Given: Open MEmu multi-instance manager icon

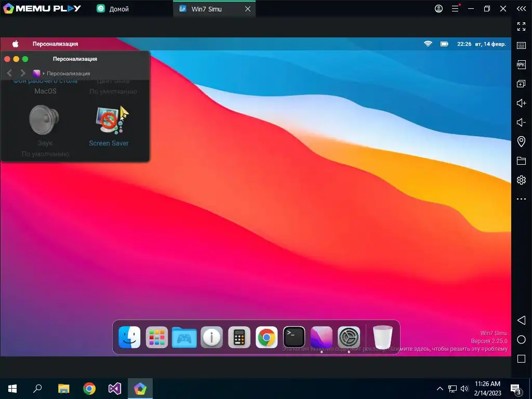Looking at the screenshot, I should pos(521,84).
